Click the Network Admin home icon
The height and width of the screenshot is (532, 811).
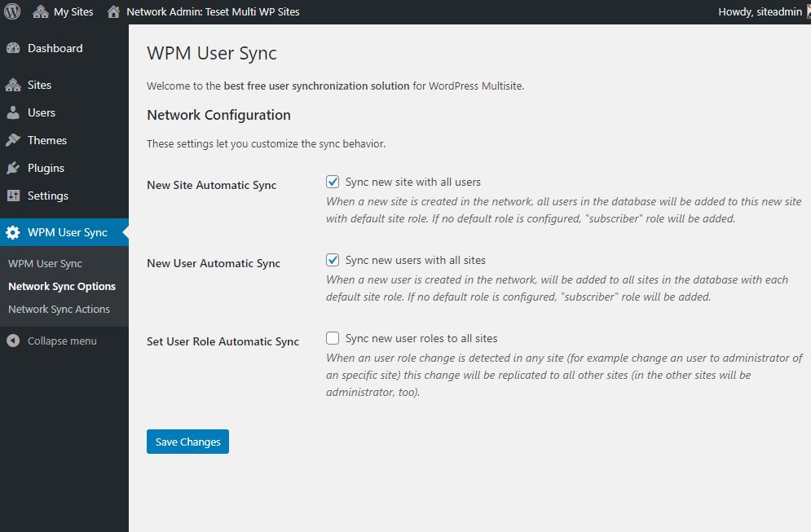(113, 12)
